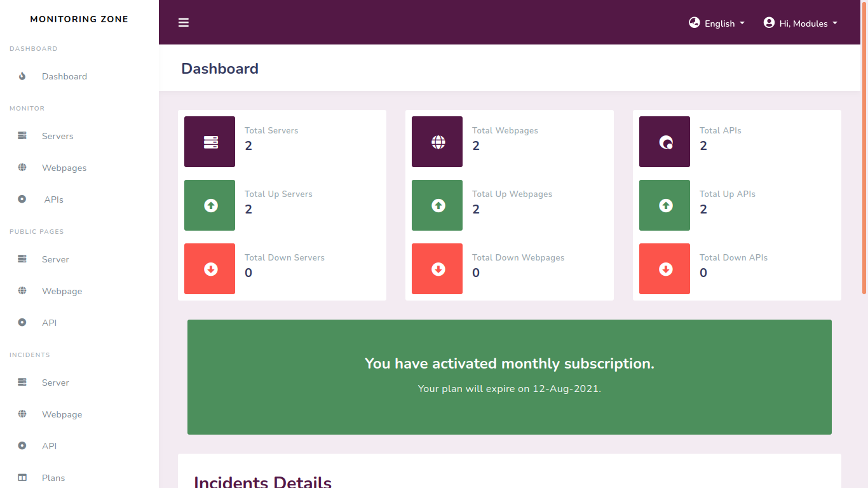This screenshot has height=488, width=868.
Task: Click the red Total Down Webpages arrow
Action: tap(437, 269)
